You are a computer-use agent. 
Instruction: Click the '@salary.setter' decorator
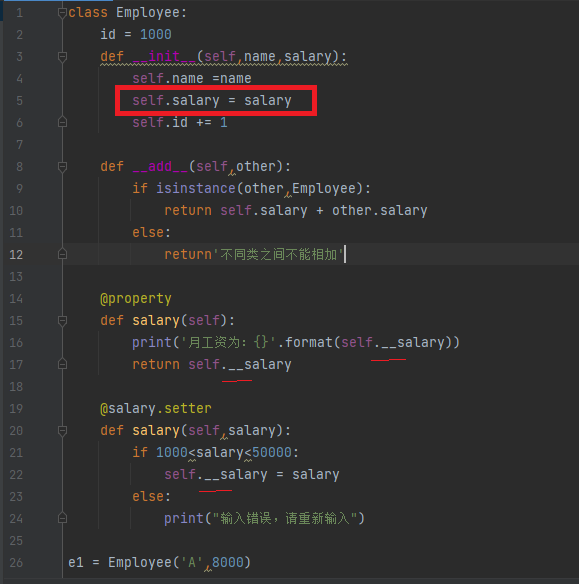coord(156,408)
